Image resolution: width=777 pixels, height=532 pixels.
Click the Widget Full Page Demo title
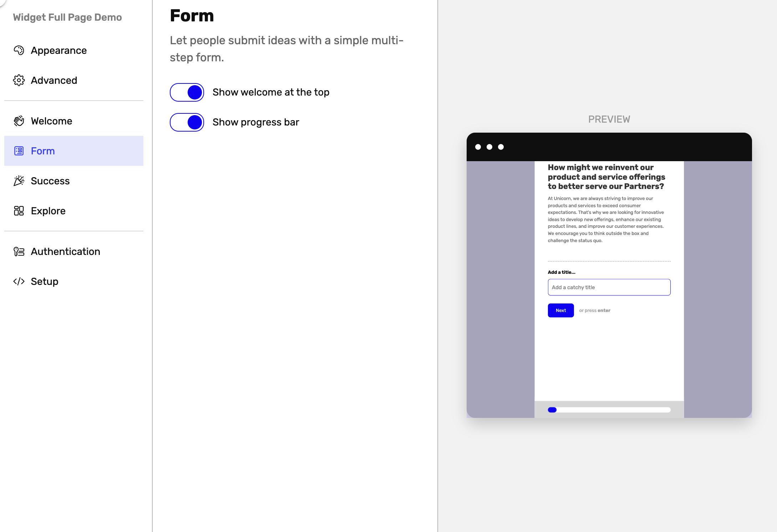[67, 17]
